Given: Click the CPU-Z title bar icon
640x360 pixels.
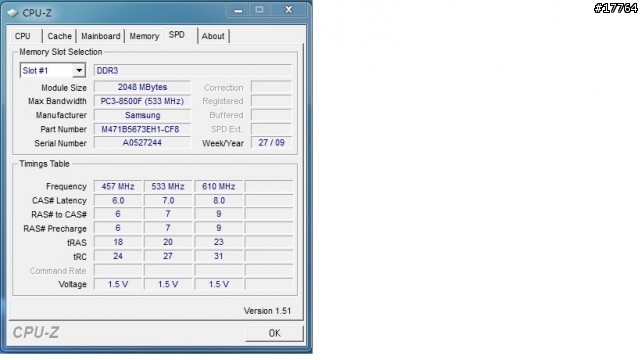Looking at the screenshot, I should (13, 13).
